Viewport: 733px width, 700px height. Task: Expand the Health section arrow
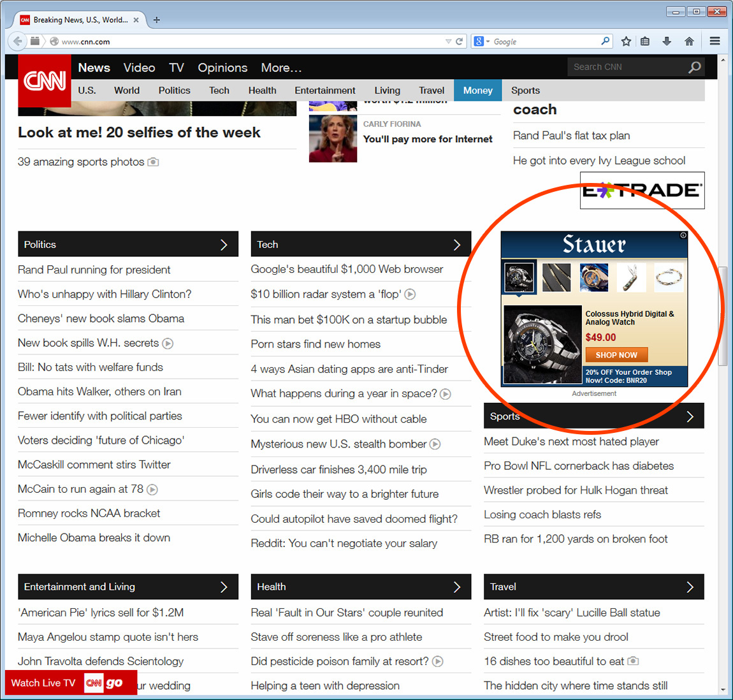[x=457, y=587]
